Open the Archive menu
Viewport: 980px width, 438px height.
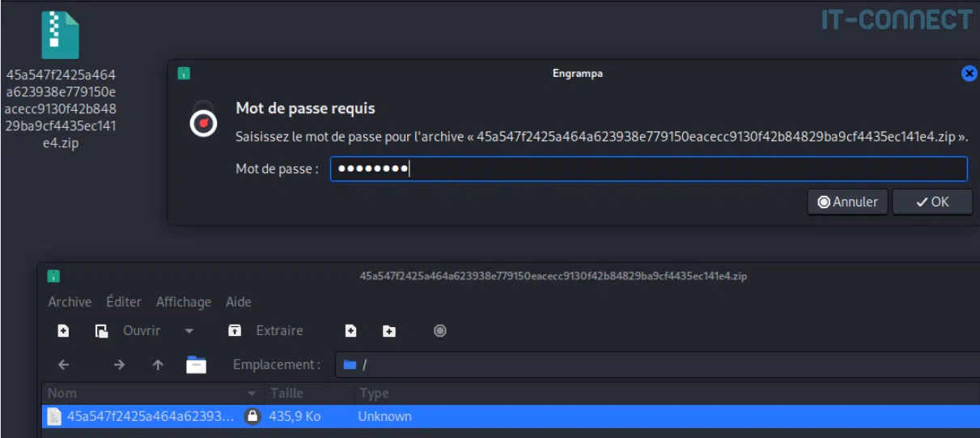[x=70, y=302]
